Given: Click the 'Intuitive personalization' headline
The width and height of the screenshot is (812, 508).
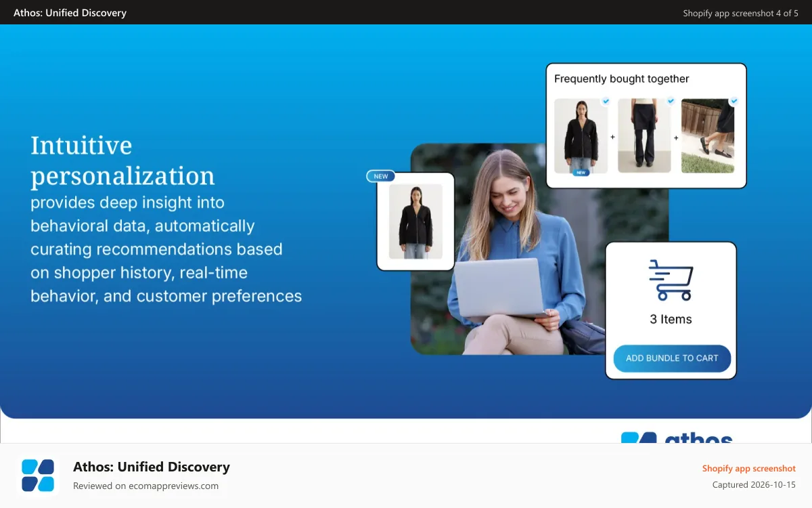Looking at the screenshot, I should tap(122, 161).
